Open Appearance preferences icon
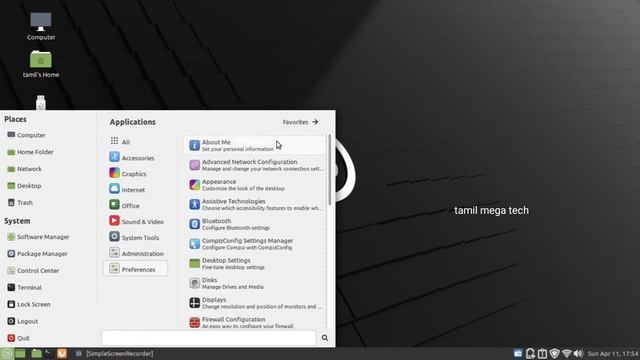640x360 pixels. (x=195, y=184)
